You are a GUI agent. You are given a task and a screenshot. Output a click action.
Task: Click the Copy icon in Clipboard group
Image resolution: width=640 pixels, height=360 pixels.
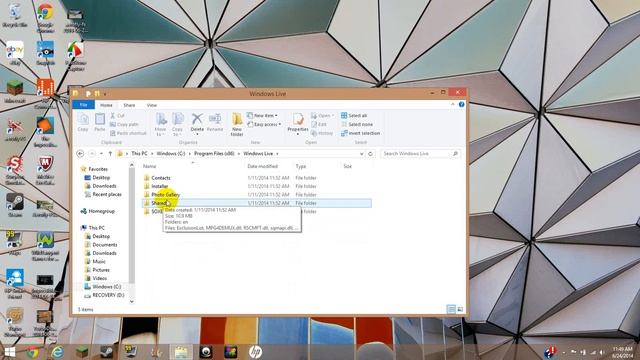(x=83, y=122)
